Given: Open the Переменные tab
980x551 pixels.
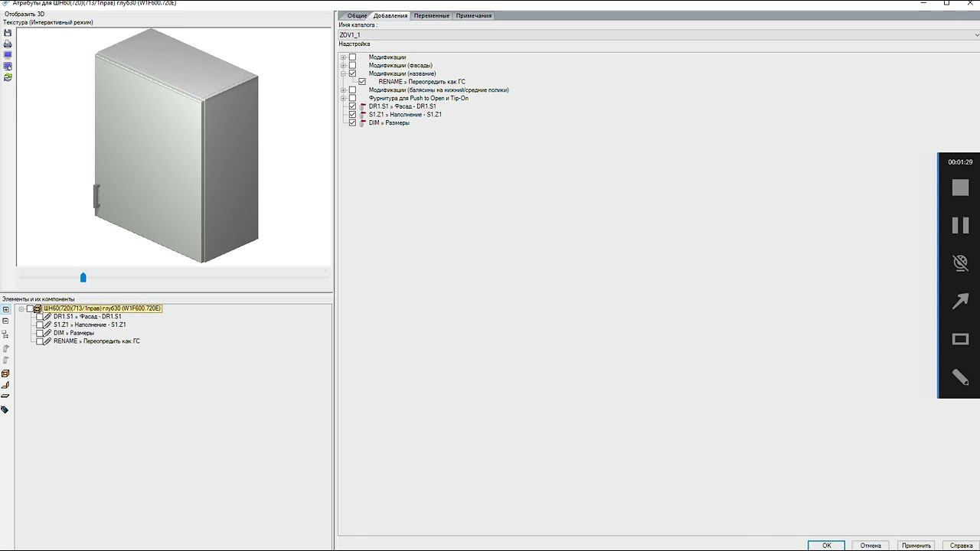Looking at the screenshot, I should (432, 15).
